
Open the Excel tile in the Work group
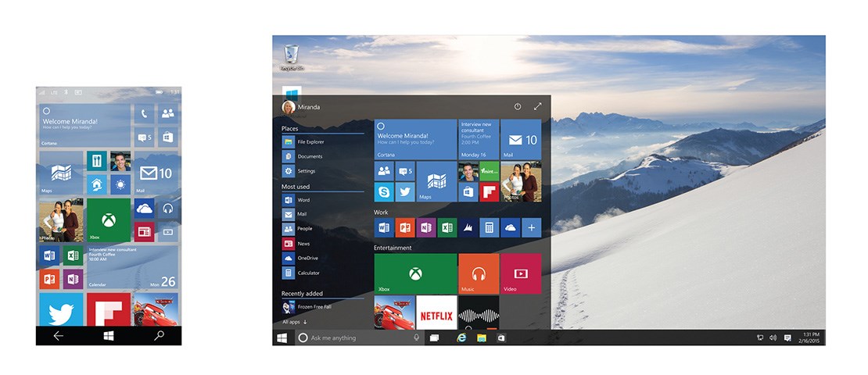pos(447,227)
